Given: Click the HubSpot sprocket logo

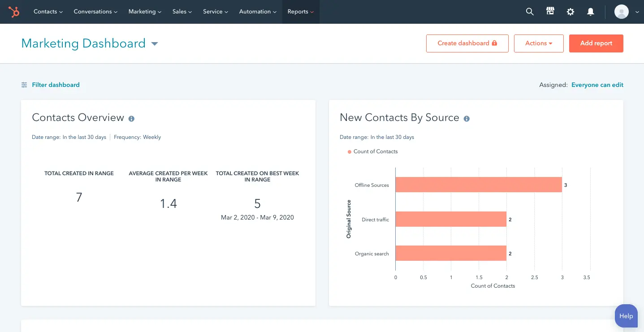Looking at the screenshot, I should pyautogui.click(x=14, y=12).
